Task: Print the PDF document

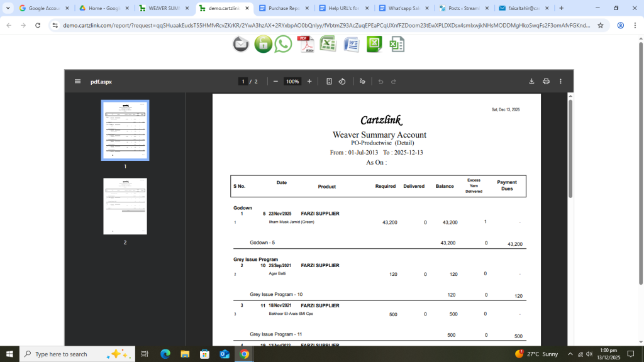Action: point(546,82)
